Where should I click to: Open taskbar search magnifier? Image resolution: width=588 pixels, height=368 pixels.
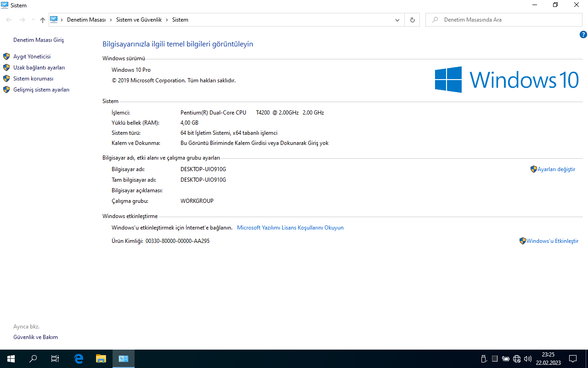click(x=33, y=359)
